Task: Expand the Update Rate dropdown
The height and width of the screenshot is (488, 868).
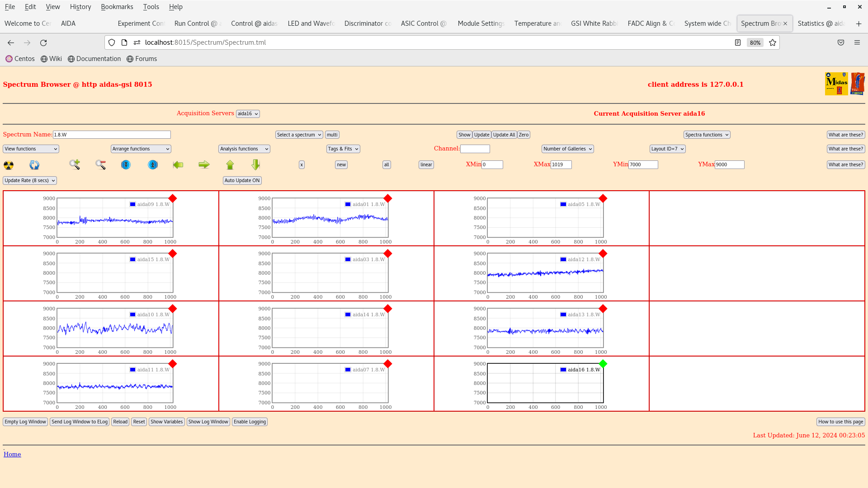Action: pyautogui.click(x=30, y=181)
